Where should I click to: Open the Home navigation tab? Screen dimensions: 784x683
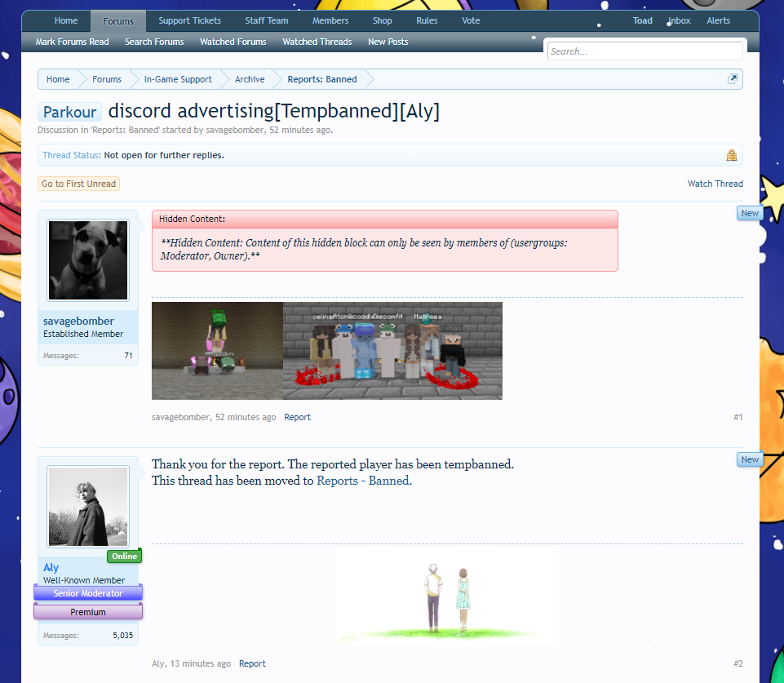click(x=66, y=20)
